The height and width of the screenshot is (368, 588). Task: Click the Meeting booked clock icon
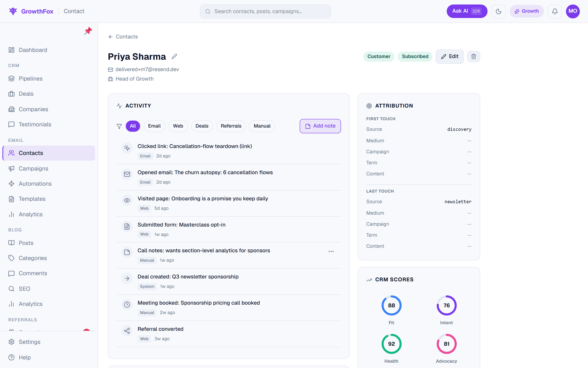point(127,305)
